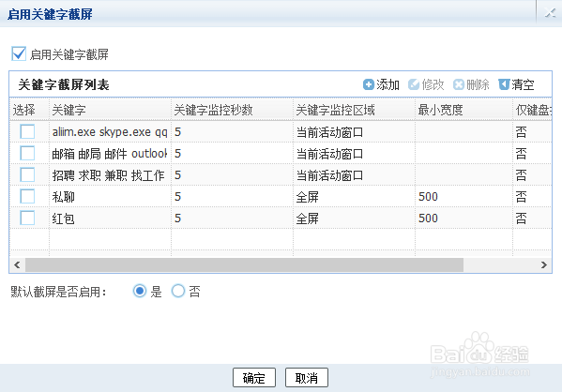
Task: Click the 私聊 keyword cell
Action: click(x=110, y=196)
